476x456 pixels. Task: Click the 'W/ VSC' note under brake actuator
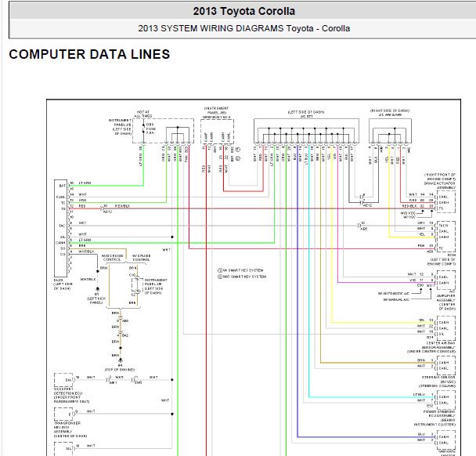click(x=409, y=217)
